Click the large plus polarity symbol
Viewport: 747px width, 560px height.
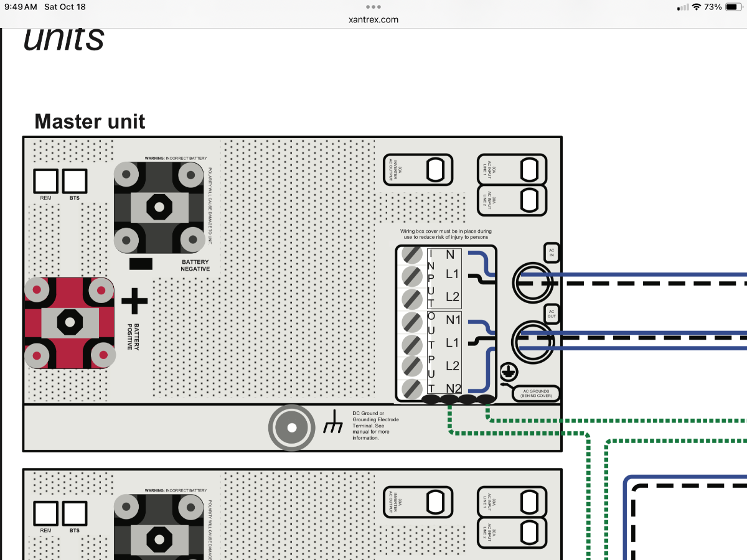(x=134, y=301)
